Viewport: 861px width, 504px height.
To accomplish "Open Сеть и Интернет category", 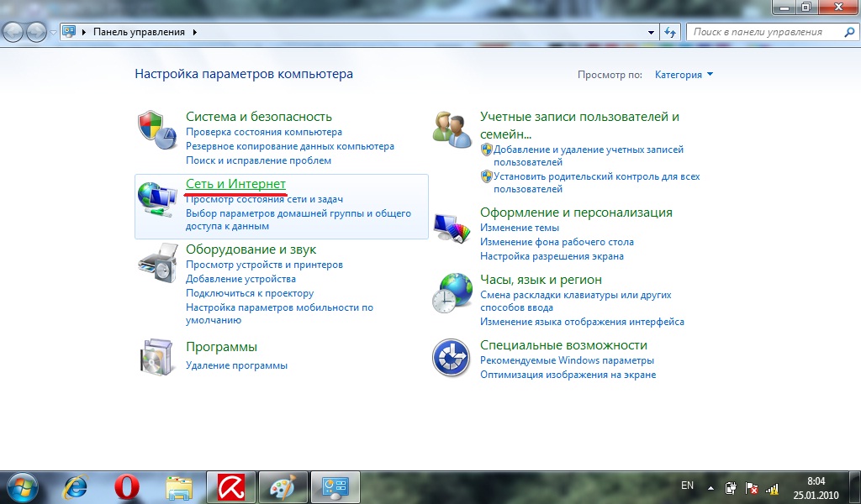I will pos(235,184).
